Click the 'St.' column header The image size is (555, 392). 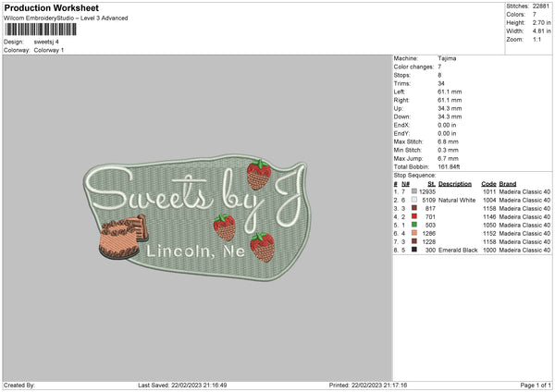(431, 184)
